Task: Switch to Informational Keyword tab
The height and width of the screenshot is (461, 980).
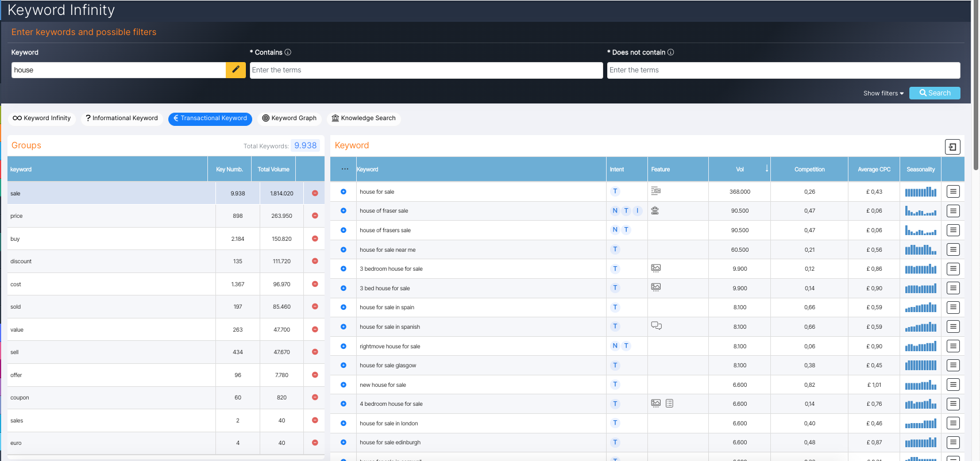Action: point(122,118)
